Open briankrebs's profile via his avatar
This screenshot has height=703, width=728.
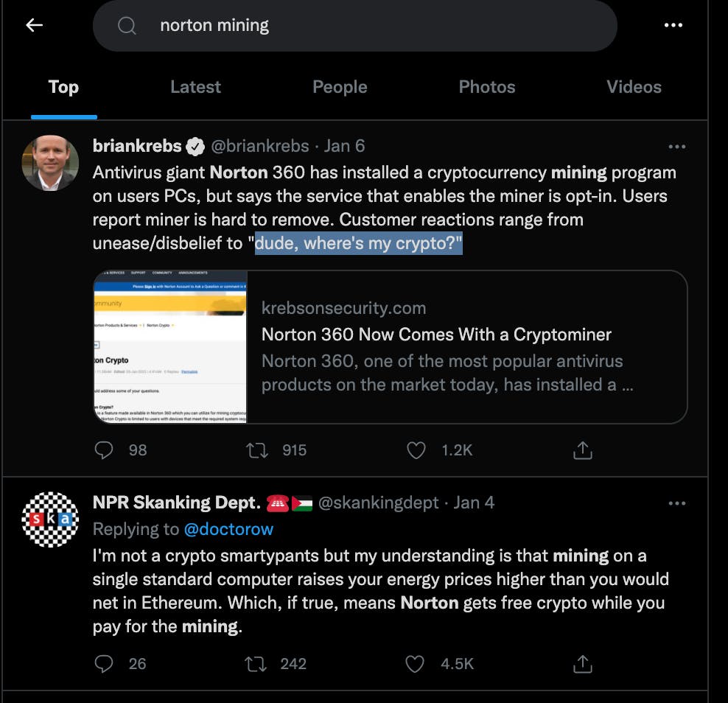pyautogui.click(x=49, y=163)
